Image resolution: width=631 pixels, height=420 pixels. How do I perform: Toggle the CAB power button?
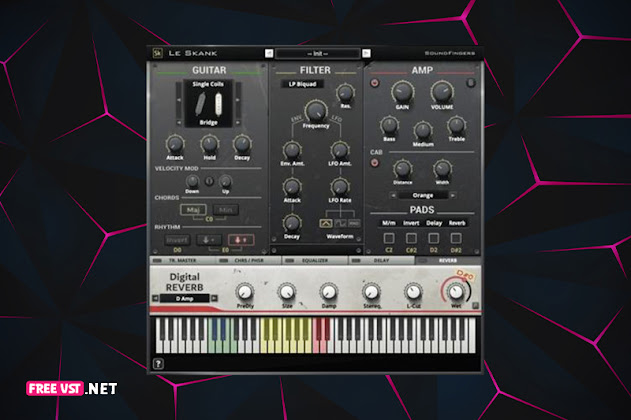pos(375,163)
